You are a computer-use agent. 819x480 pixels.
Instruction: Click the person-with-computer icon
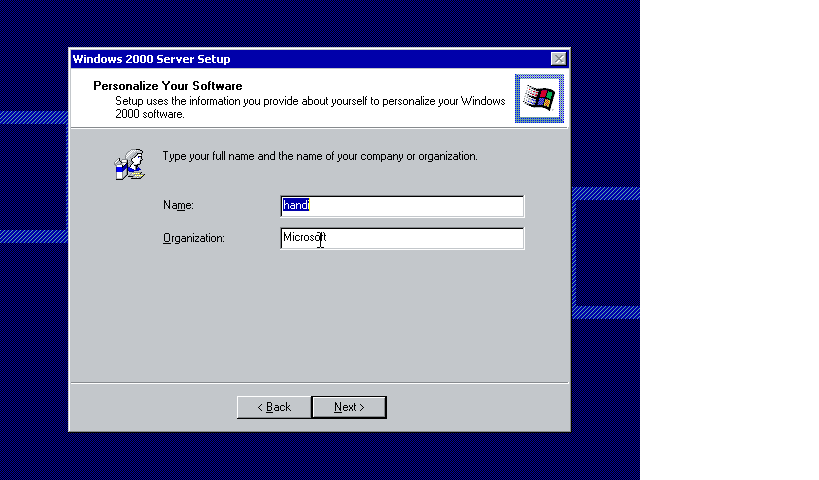tap(130, 165)
